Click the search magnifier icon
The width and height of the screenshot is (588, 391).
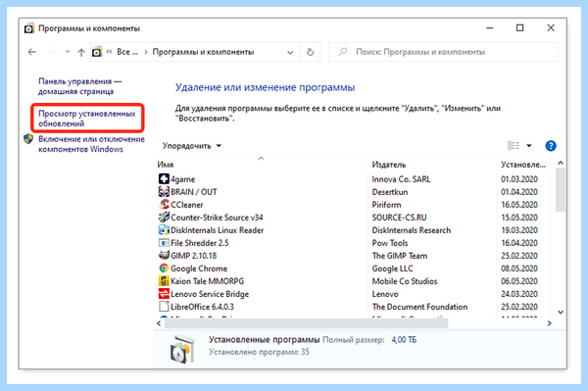click(342, 52)
